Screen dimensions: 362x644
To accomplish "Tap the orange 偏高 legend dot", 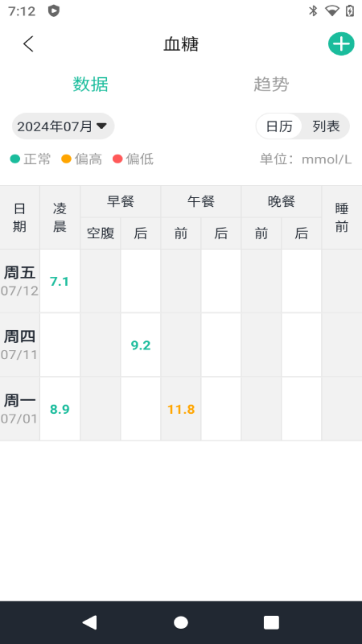I will [x=66, y=159].
